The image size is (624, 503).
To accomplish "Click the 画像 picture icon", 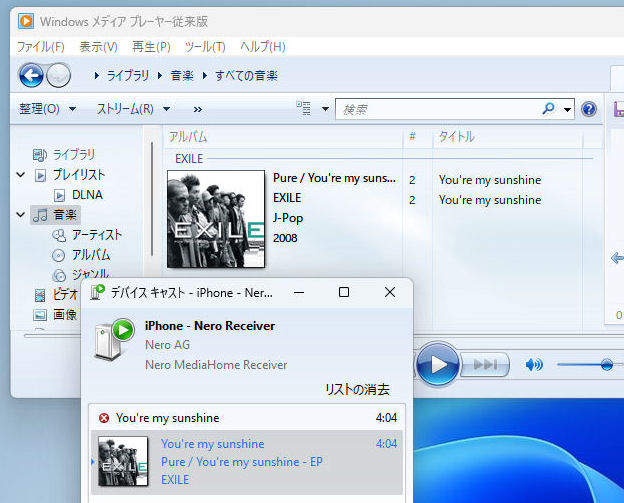I will pyautogui.click(x=40, y=315).
